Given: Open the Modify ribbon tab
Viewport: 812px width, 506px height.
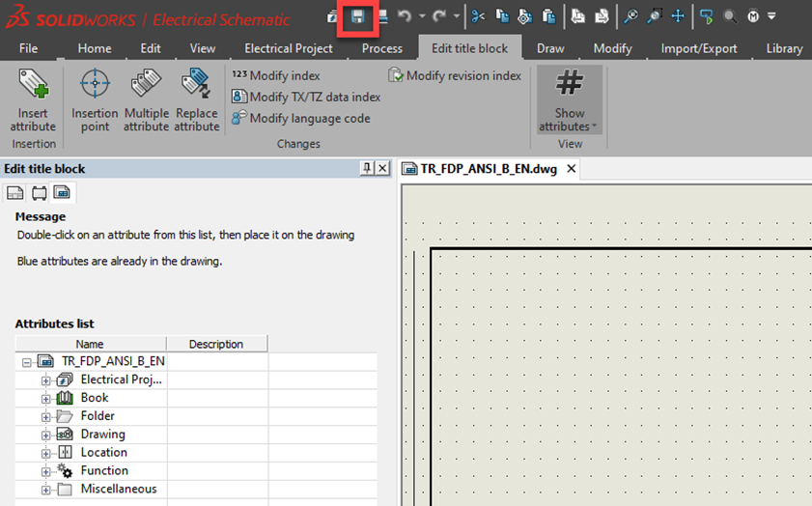Looking at the screenshot, I should [x=613, y=48].
